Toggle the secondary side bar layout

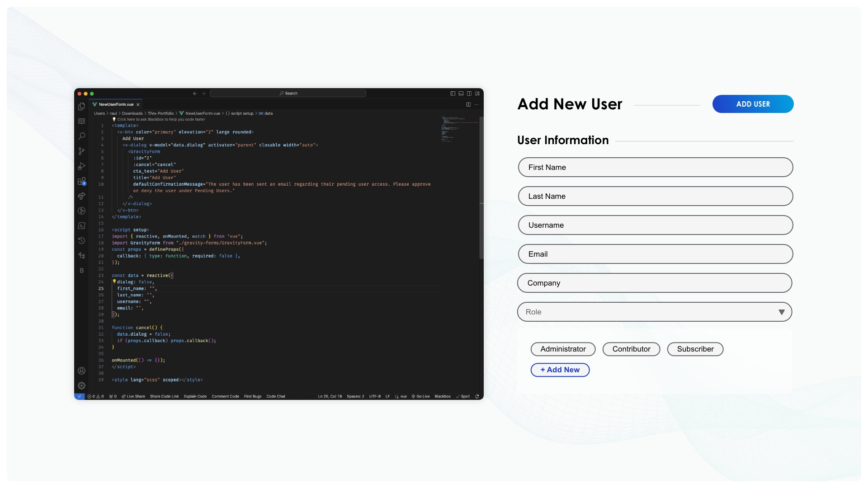tap(469, 94)
